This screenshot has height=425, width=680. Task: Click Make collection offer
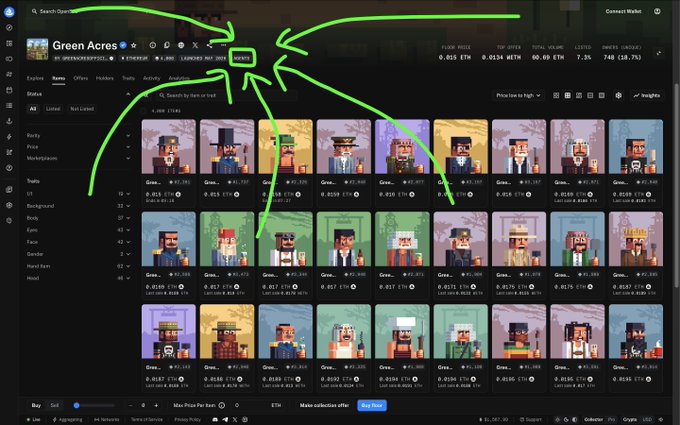click(324, 405)
